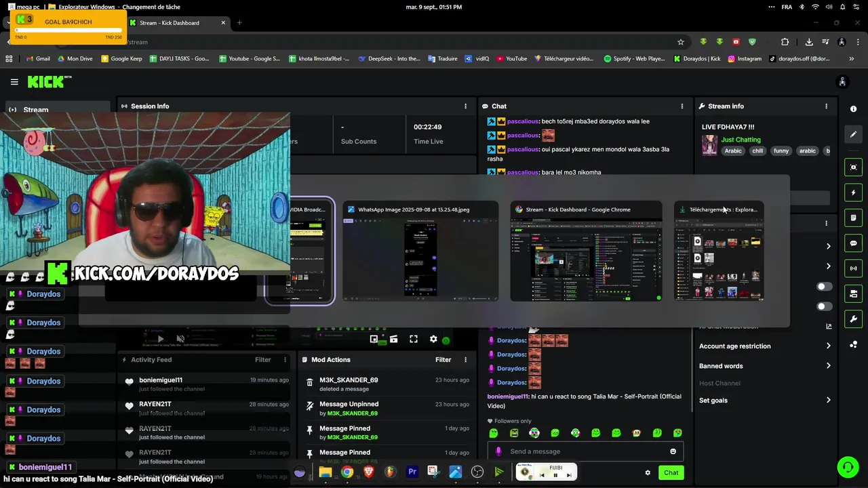Screen dimensions: 868x488
Task: Open File Explorer from taskbar
Action: point(325,472)
